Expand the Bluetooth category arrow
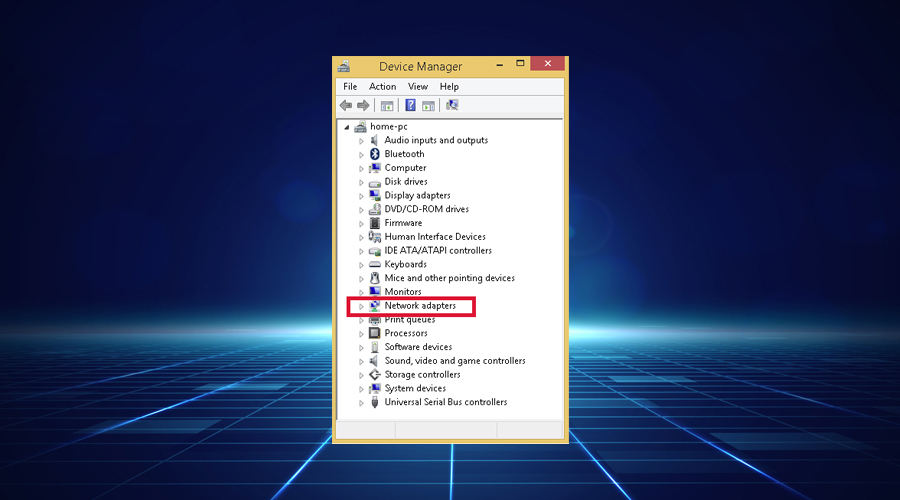 [x=361, y=154]
